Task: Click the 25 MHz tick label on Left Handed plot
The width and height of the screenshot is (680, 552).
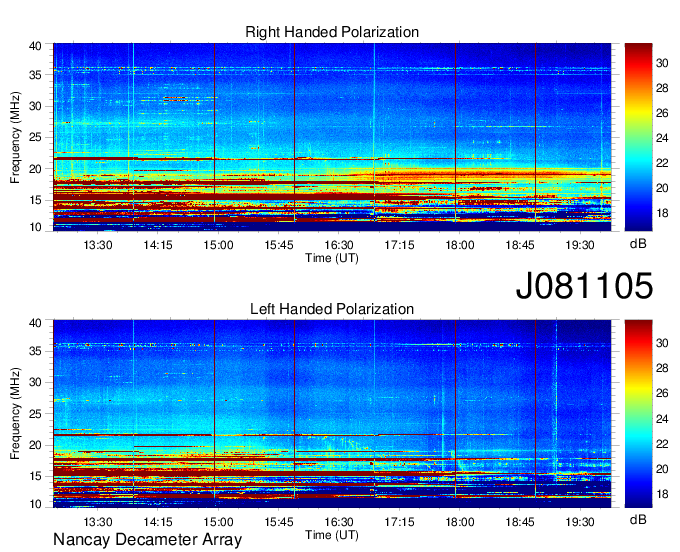Action: [x=35, y=414]
